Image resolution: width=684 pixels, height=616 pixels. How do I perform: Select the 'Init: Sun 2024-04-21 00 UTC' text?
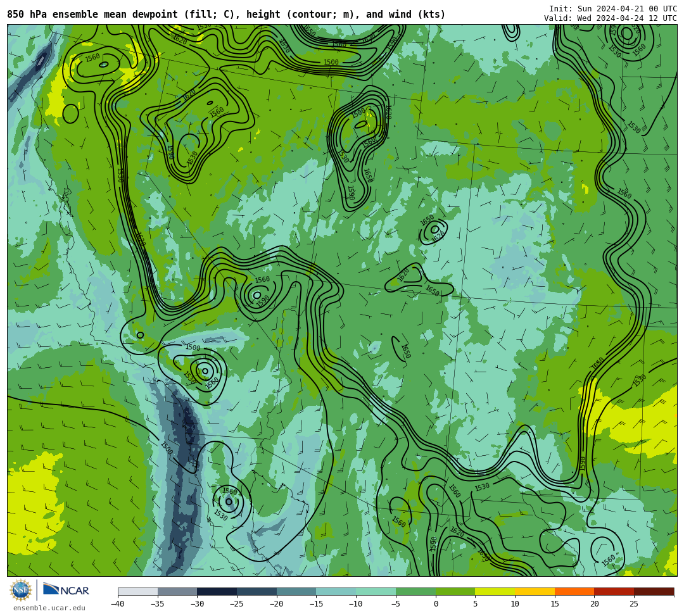click(x=613, y=9)
